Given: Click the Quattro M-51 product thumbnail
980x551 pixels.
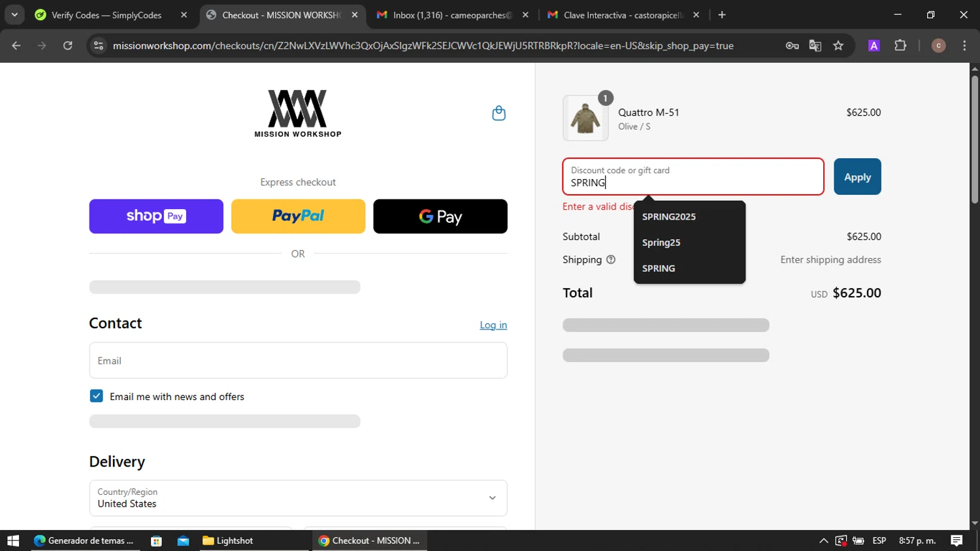Looking at the screenshot, I should point(585,118).
